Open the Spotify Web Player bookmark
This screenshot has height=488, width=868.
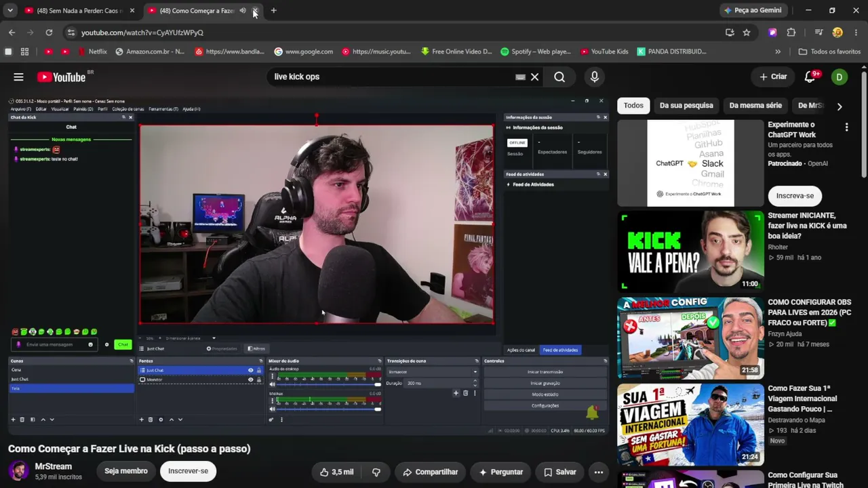[x=536, y=52]
